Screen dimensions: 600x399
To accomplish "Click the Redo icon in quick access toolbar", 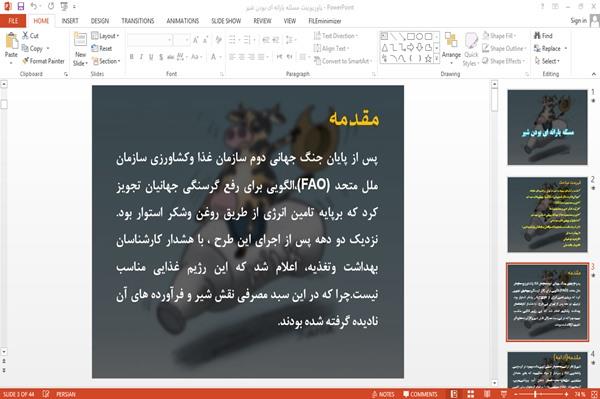I will coord(51,6).
